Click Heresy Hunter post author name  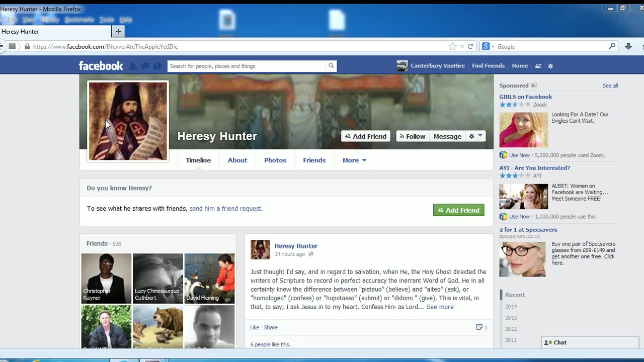click(x=296, y=246)
